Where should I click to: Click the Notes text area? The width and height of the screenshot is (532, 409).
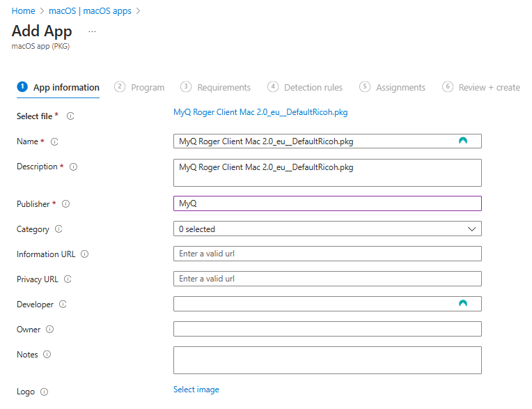pos(327,360)
